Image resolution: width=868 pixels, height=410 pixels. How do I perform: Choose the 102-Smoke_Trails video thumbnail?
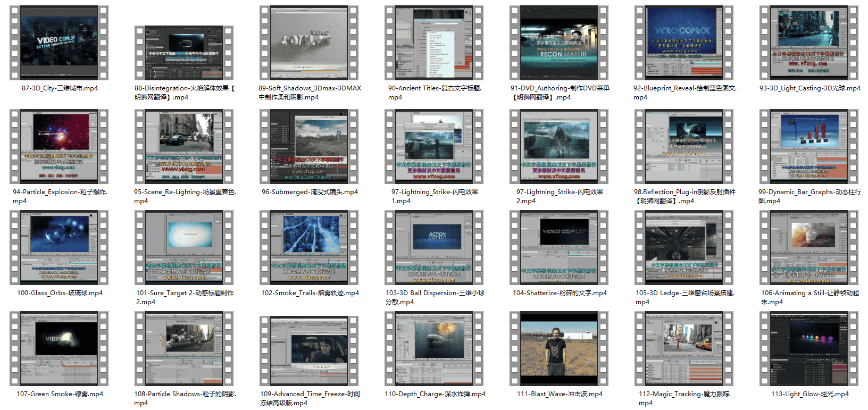(309, 247)
